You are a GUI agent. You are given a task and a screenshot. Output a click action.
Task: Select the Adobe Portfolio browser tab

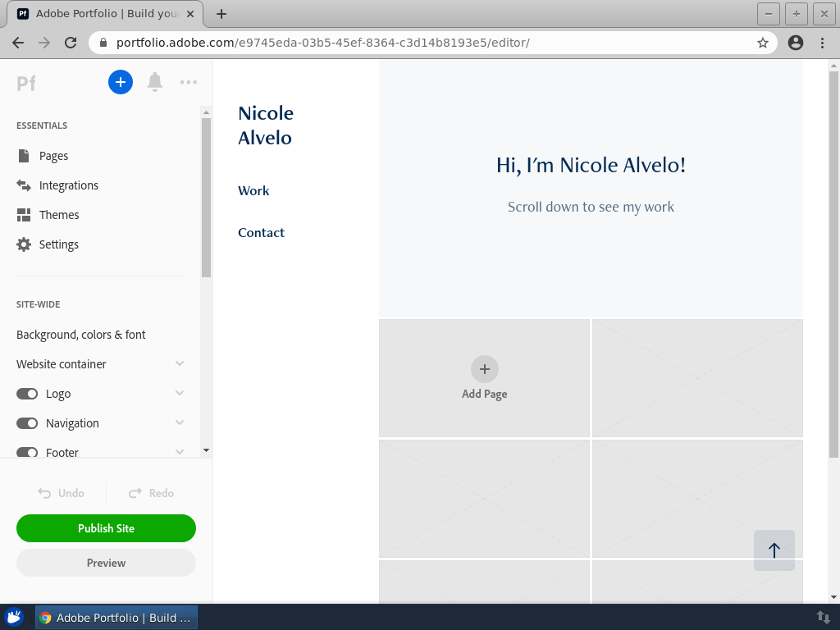click(105, 14)
